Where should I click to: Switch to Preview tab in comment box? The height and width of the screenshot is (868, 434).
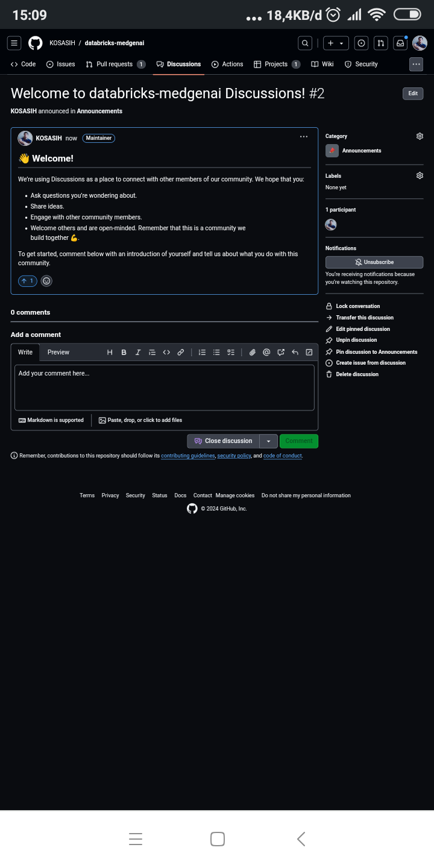coord(58,353)
